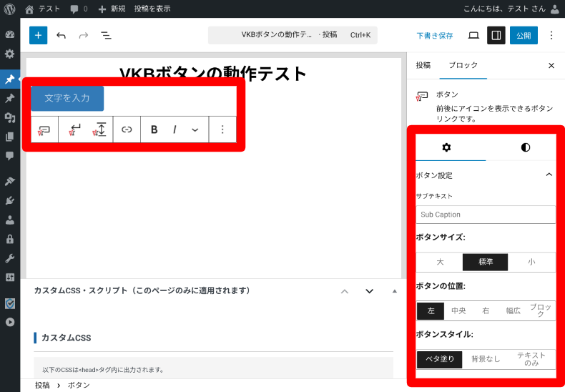565x392 pixels.
Task: Select the styles half-circle tab
Action: click(526, 147)
